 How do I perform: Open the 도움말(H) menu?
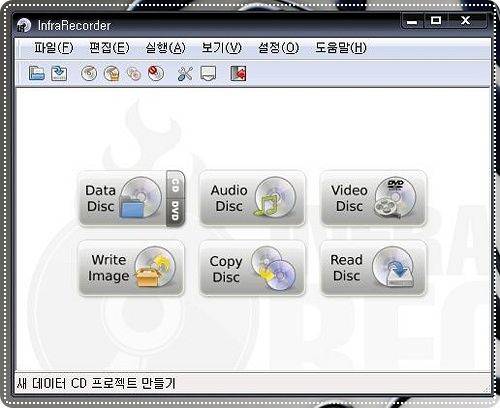click(341, 48)
